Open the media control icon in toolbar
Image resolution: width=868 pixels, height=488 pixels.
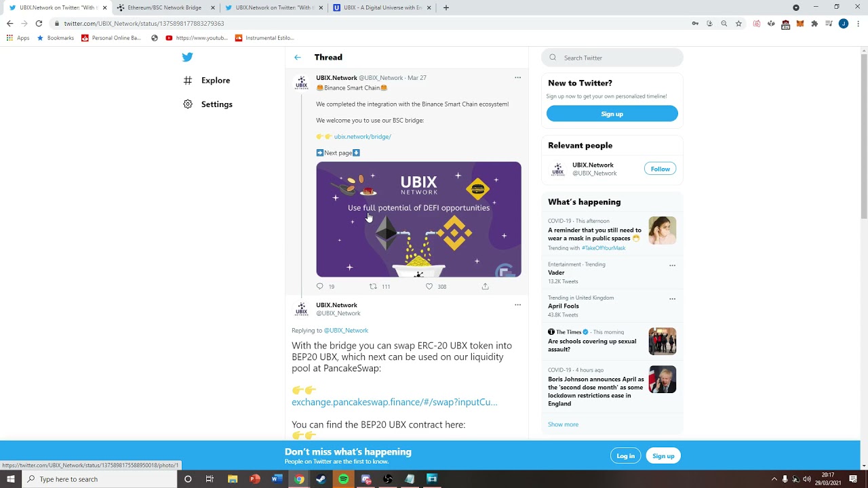(x=829, y=24)
